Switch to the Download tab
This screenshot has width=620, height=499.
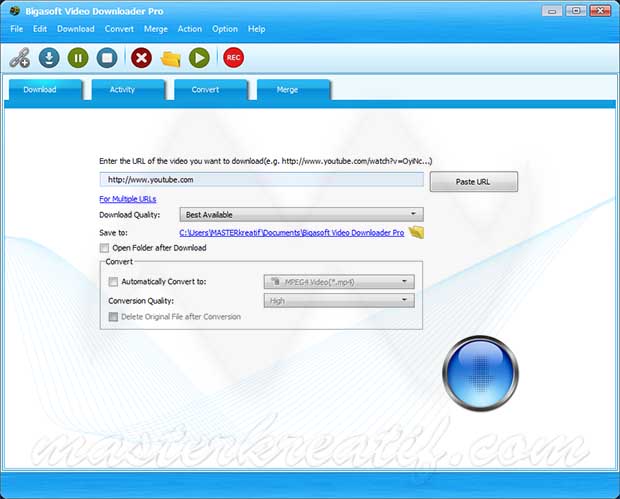click(x=46, y=90)
